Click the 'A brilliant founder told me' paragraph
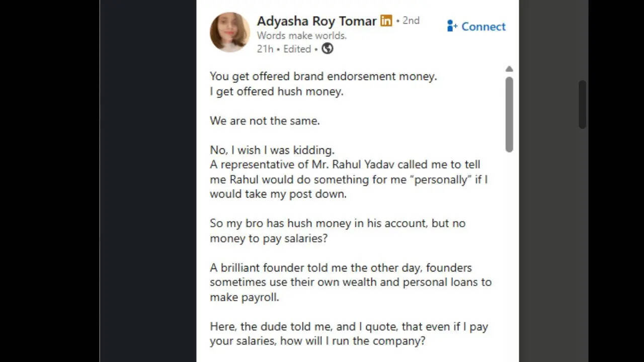 [350, 282]
